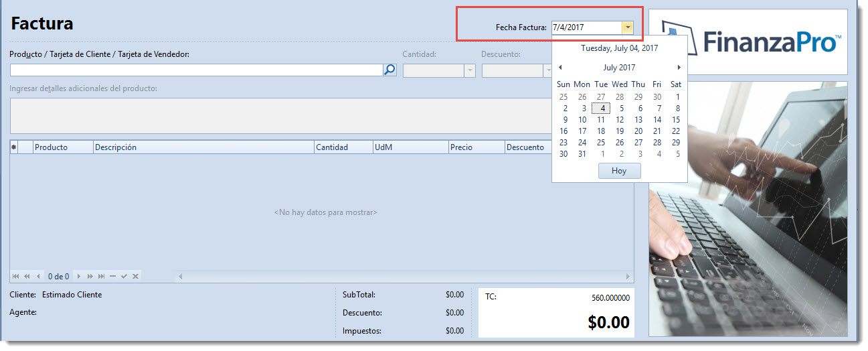Image resolution: width=868 pixels, height=351 pixels.
Task: Click the $0.00 grand total
Action: [608, 323]
